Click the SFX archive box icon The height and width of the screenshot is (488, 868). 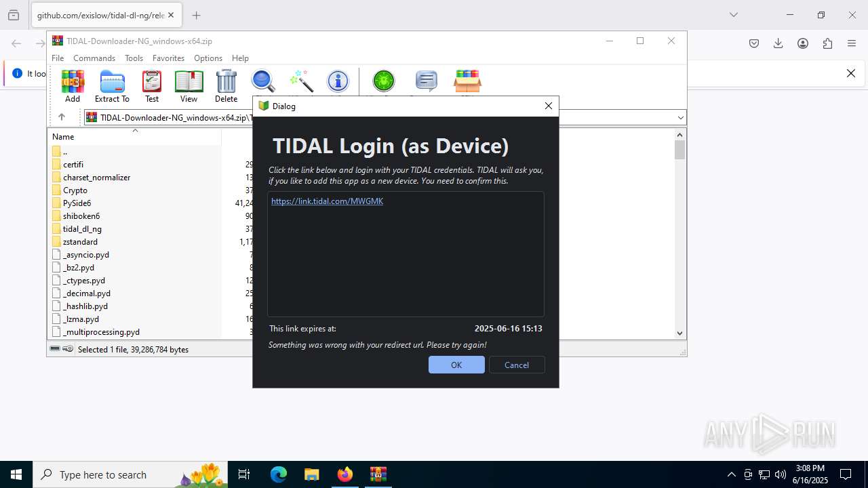tap(467, 81)
